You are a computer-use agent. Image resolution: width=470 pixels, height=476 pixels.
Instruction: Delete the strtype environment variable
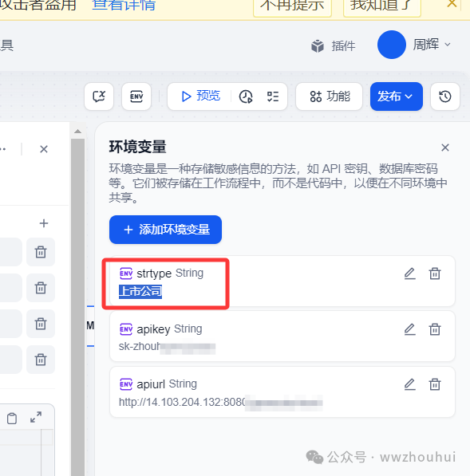click(435, 273)
